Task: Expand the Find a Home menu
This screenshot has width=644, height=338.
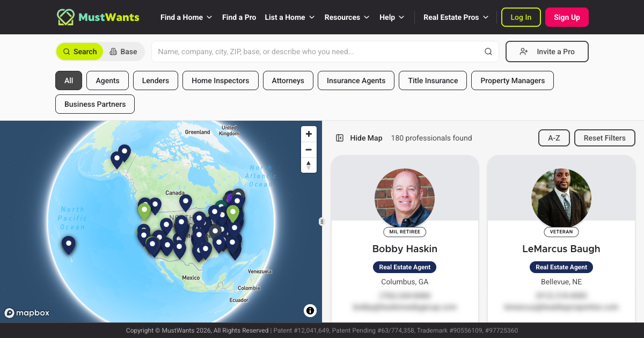Action: tap(186, 17)
